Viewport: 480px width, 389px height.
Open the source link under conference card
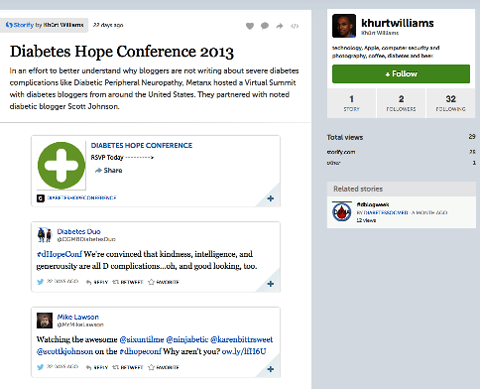tap(82, 198)
